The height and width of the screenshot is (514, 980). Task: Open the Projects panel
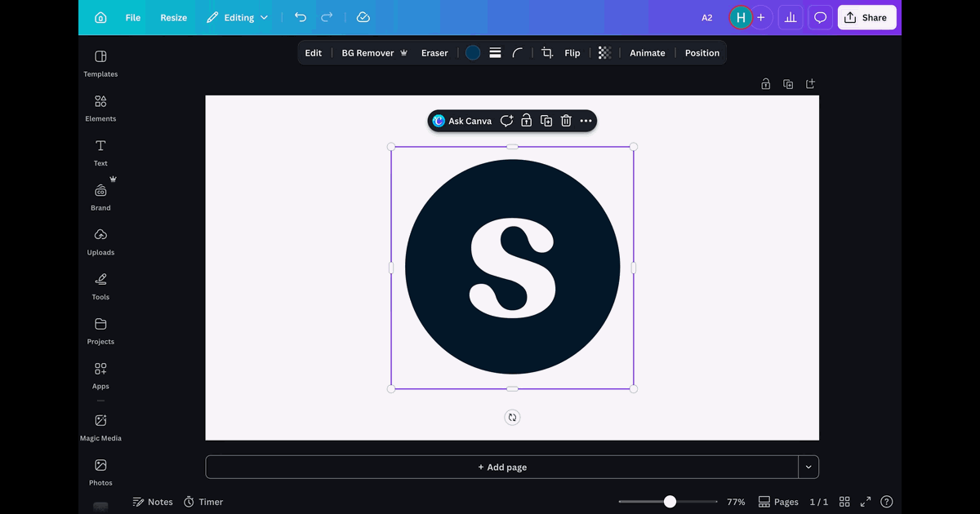pos(100,331)
